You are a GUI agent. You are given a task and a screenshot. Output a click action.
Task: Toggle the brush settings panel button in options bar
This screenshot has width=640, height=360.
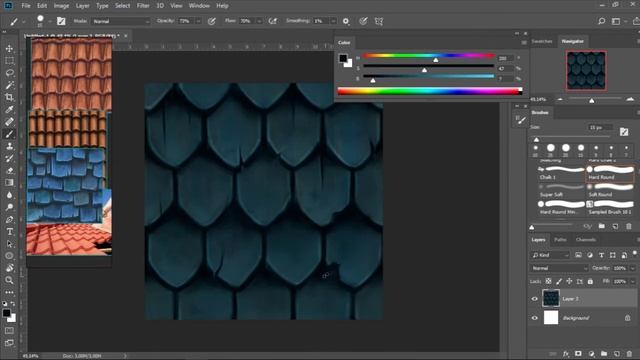coord(61,21)
